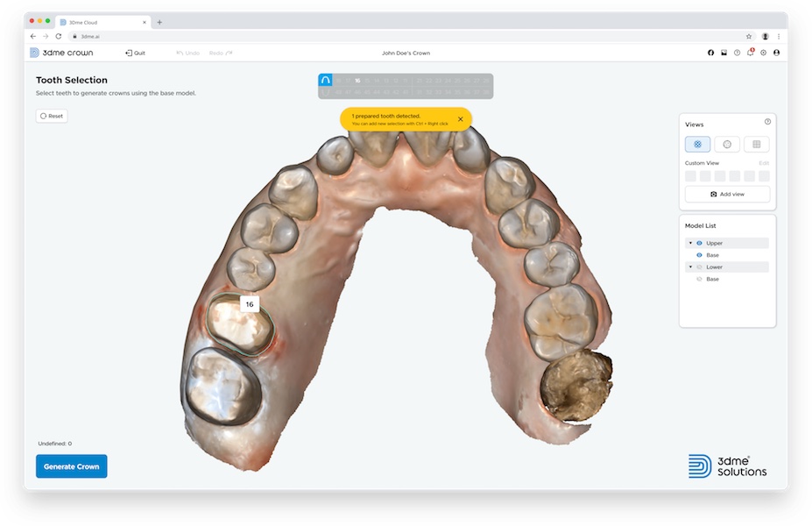Viewport: 812px width, 526px height.
Task: Open the user account profile icon
Action: click(x=776, y=53)
